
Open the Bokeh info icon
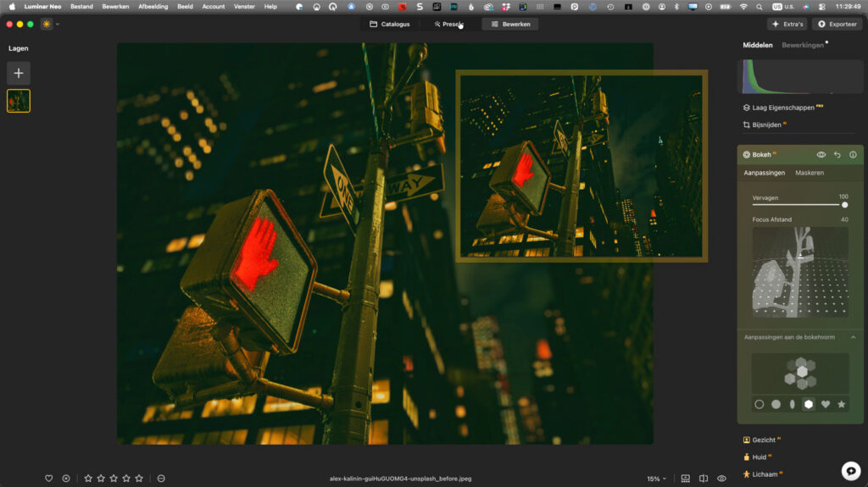853,155
